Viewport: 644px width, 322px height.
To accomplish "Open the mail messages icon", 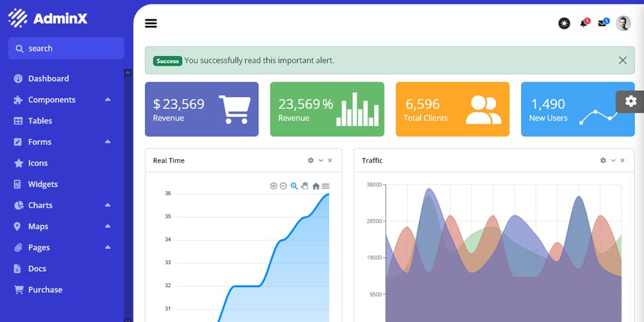I will pos(602,24).
